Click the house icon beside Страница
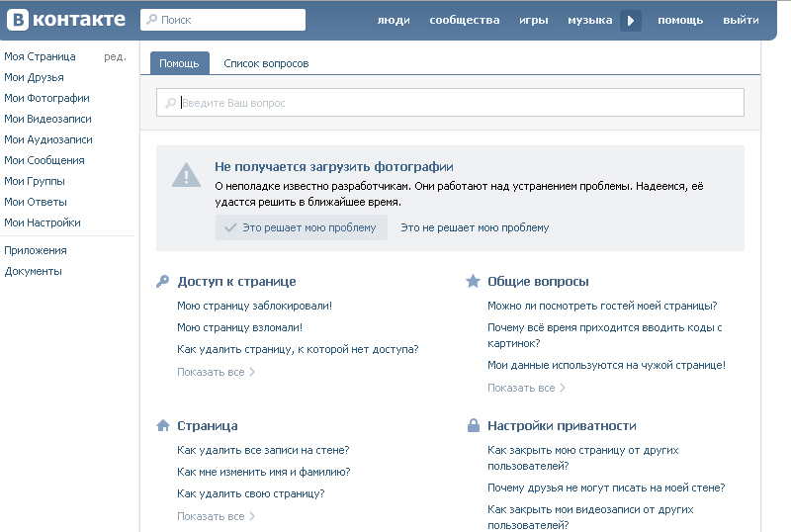This screenshot has width=791, height=532. click(163, 426)
